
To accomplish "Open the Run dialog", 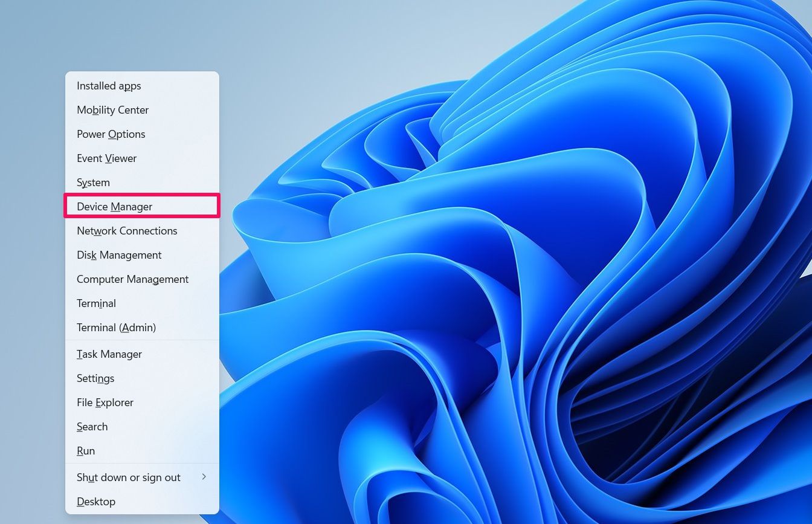I will click(85, 450).
